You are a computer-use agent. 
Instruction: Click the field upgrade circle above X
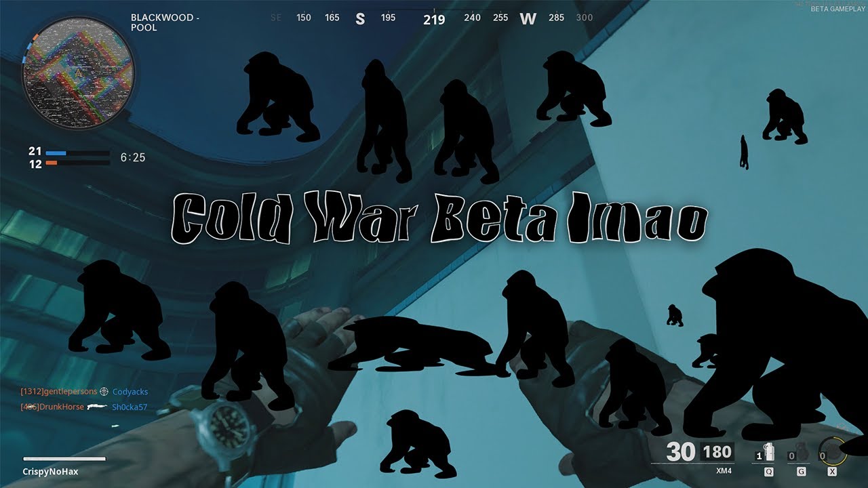[832, 450]
